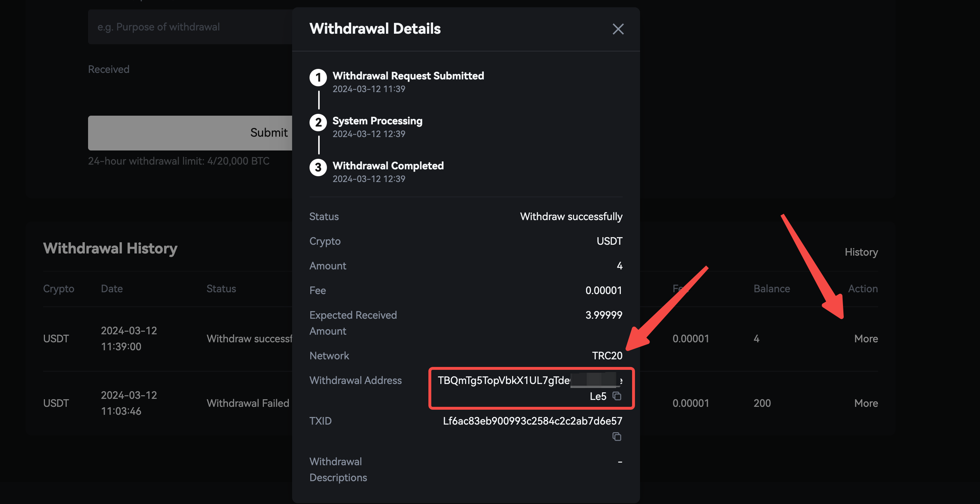Click the Action column header
980x504 pixels.
[x=863, y=289]
